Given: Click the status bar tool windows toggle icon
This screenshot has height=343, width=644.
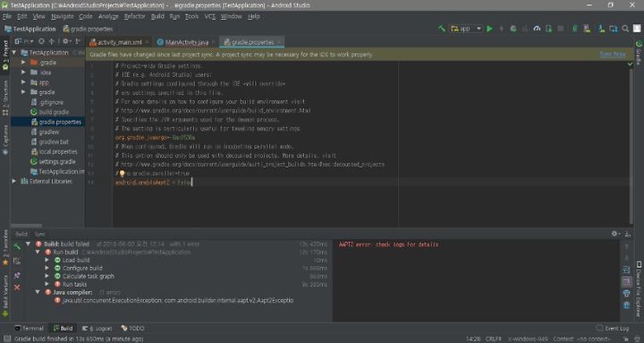Looking at the screenshot, I should click(x=7, y=339).
